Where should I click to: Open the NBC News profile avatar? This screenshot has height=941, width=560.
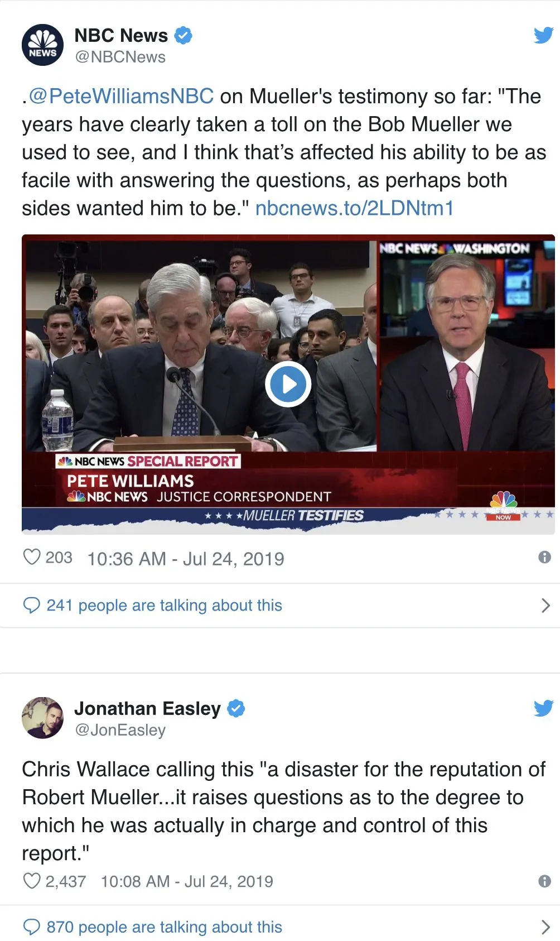[x=42, y=45]
